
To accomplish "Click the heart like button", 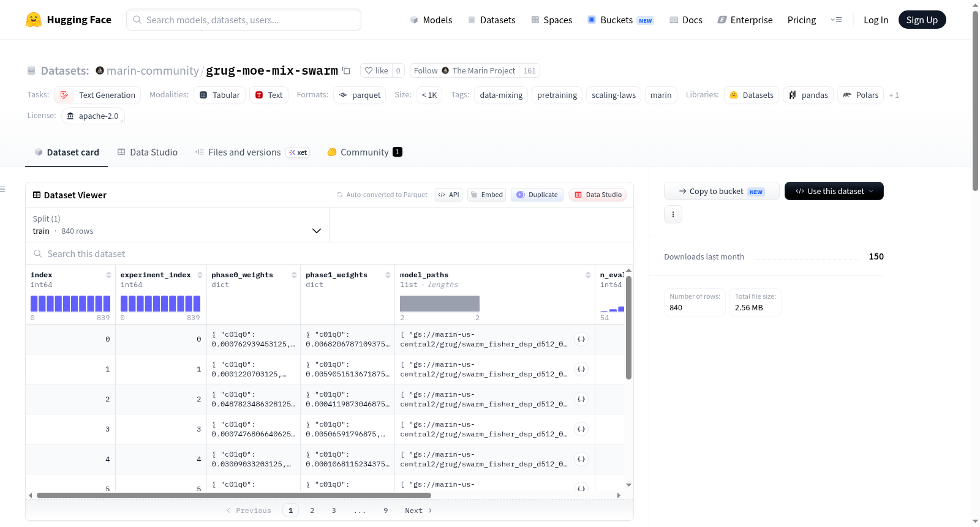I will [x=376, y=70].
